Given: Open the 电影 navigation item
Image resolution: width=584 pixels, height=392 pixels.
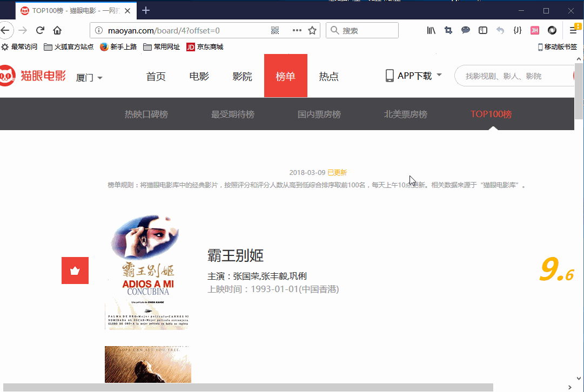Looking at the screenshot, I should (x=199, y=76).
